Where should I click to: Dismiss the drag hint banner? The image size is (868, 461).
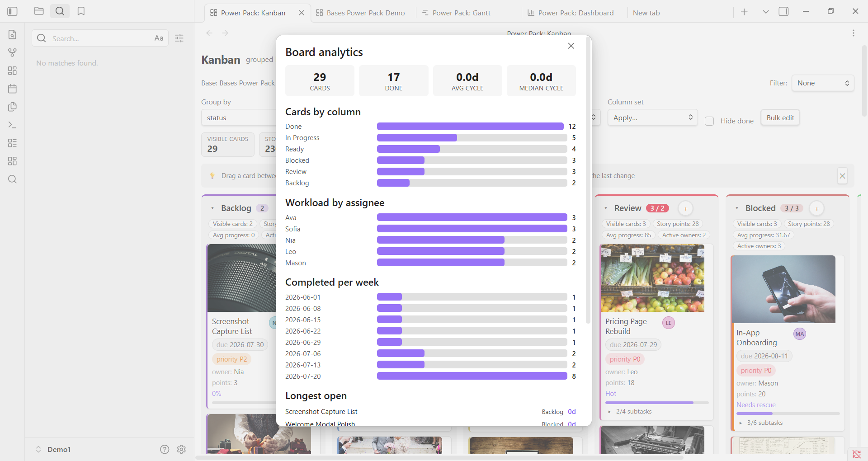(x=842, y=176)
